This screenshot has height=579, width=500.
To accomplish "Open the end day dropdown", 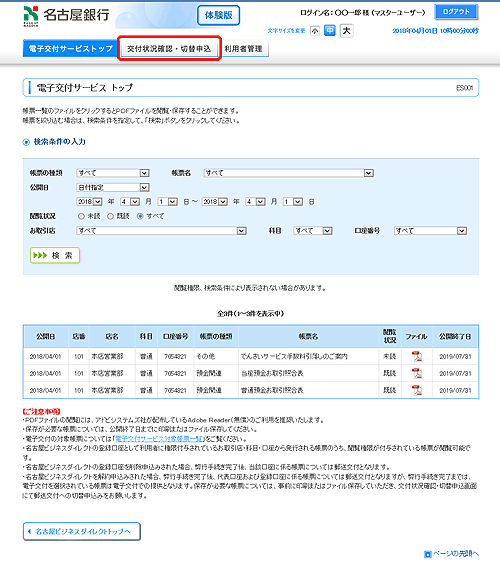I will (293, 202).
